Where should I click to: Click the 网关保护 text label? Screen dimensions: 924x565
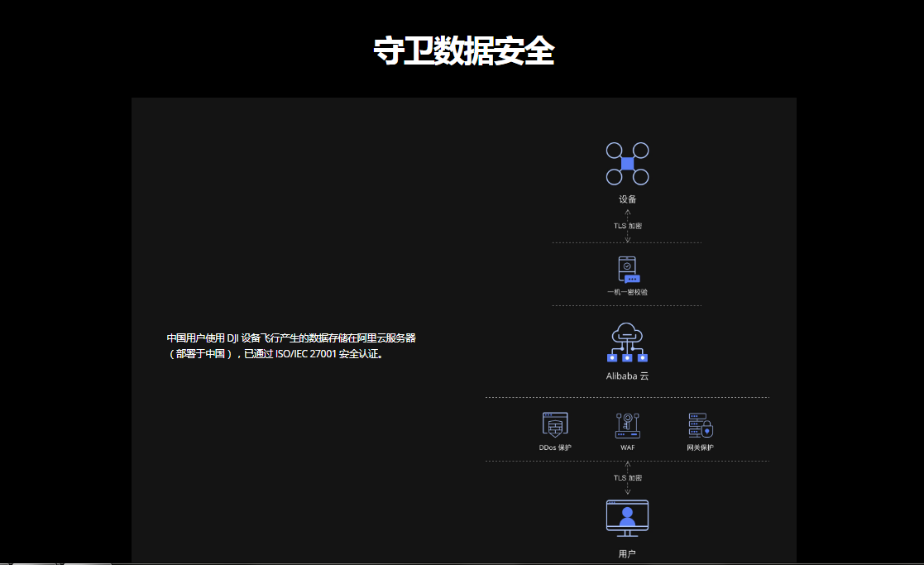(700, 448)
